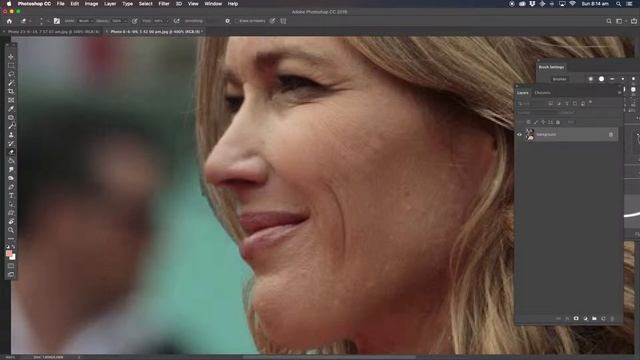The height and width of the screenshot is (360, 640).
Task: Select the Clone Stamp tool
Action: point(11,135)
